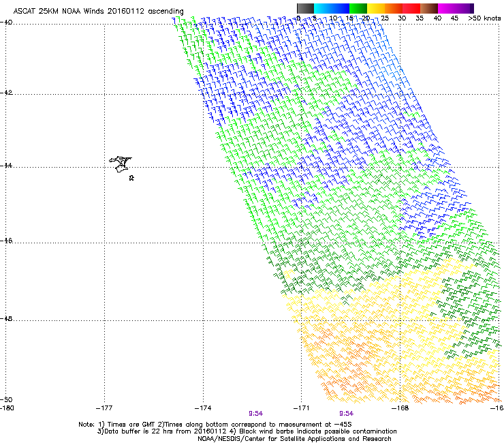Click the -50 latitude axis label
The image size is (504, 443).
pyautogui.click(x=6, y=399)
